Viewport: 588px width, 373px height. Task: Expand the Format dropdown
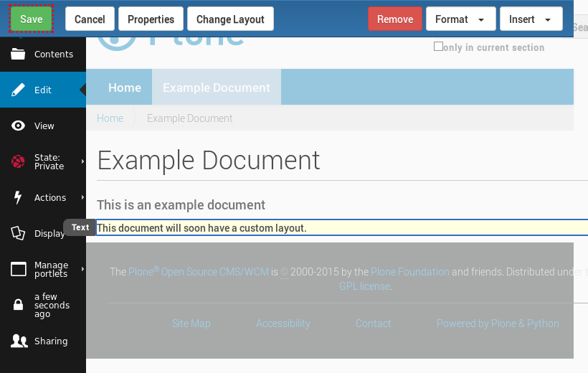pyautogui.click(x=460, y=19)
